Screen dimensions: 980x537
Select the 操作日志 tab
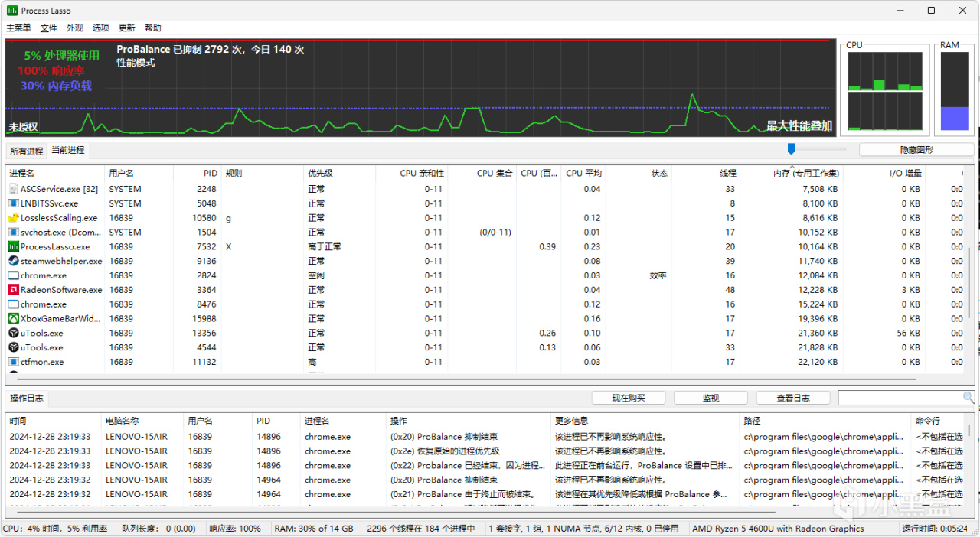(27, 399)
